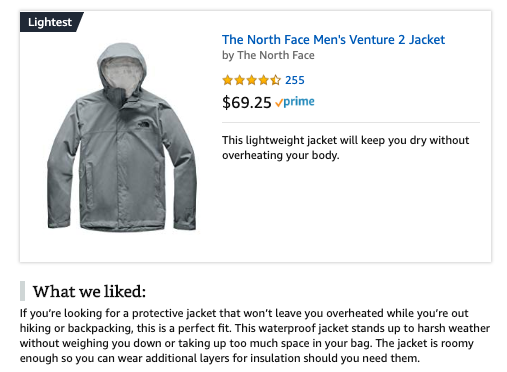Click the word 'prime' next to the price
The image size is (507, 372).
tap(299, 102)
